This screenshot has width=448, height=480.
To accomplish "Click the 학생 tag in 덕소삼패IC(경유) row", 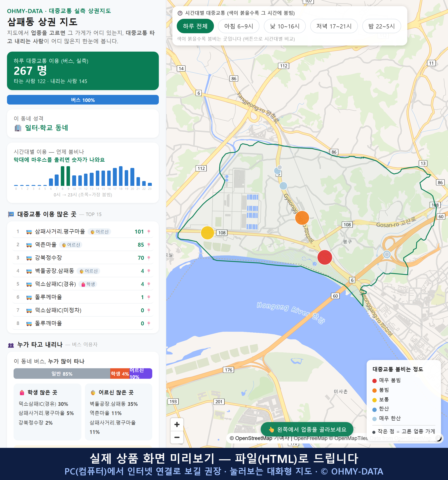I will pyautogui.click(x=88, y=284).
